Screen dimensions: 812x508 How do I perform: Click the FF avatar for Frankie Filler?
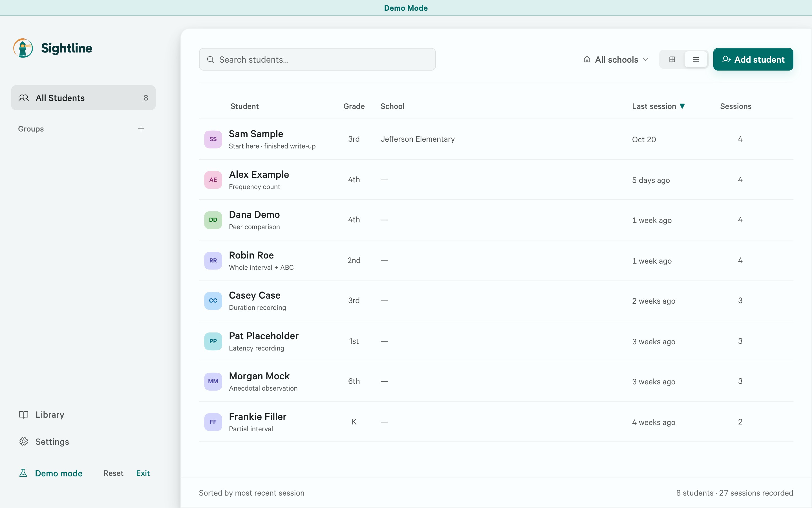tap(213, 422)
